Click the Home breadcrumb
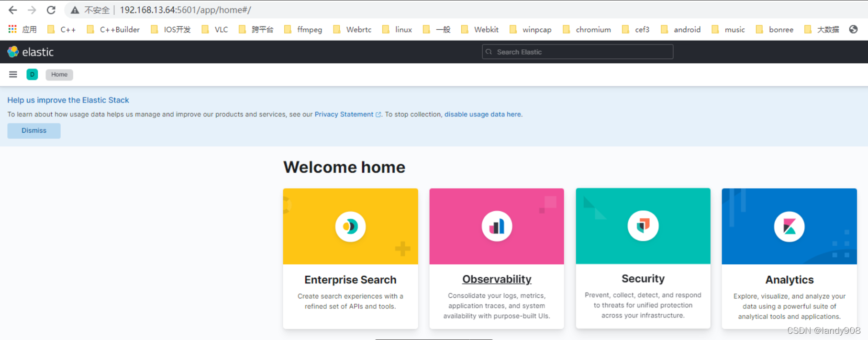868x340 pixels. 59,74
